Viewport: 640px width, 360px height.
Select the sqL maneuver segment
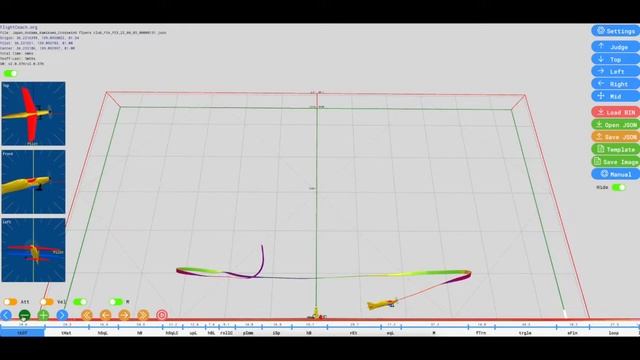pyautogui.click(x=391, y=333)
